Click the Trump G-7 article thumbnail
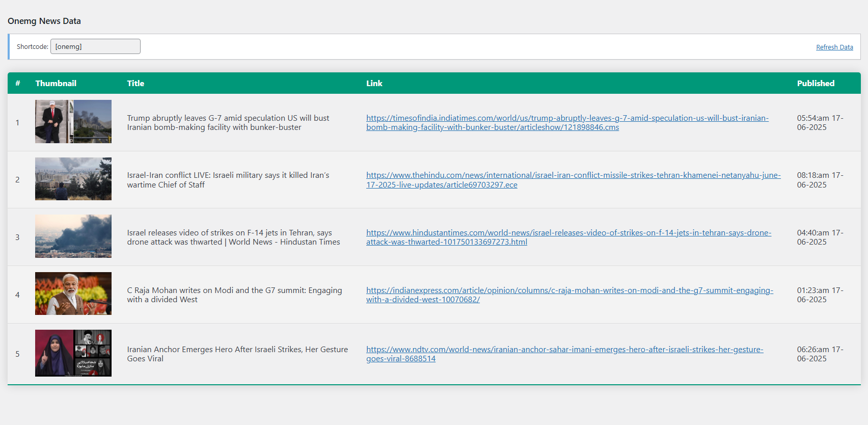868x425 pixels. pyautogui.click(x=73, y=122)
